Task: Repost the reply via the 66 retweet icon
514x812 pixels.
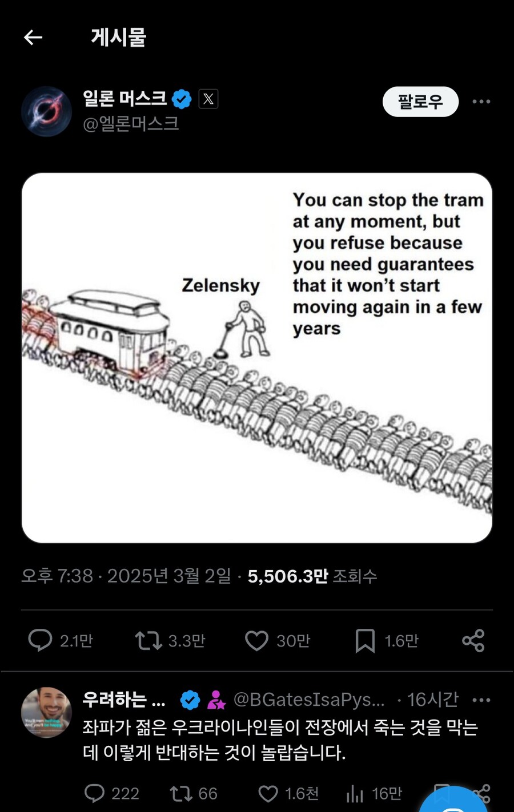Action: pos(181,793)
